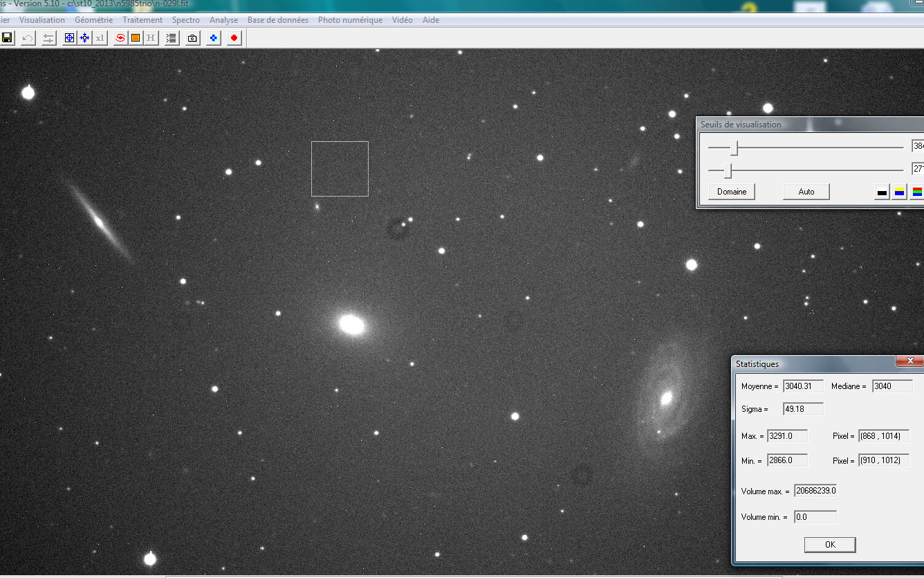Click the yellow lined-list toolbar icon
924x578 pixels.
(136, 37)
